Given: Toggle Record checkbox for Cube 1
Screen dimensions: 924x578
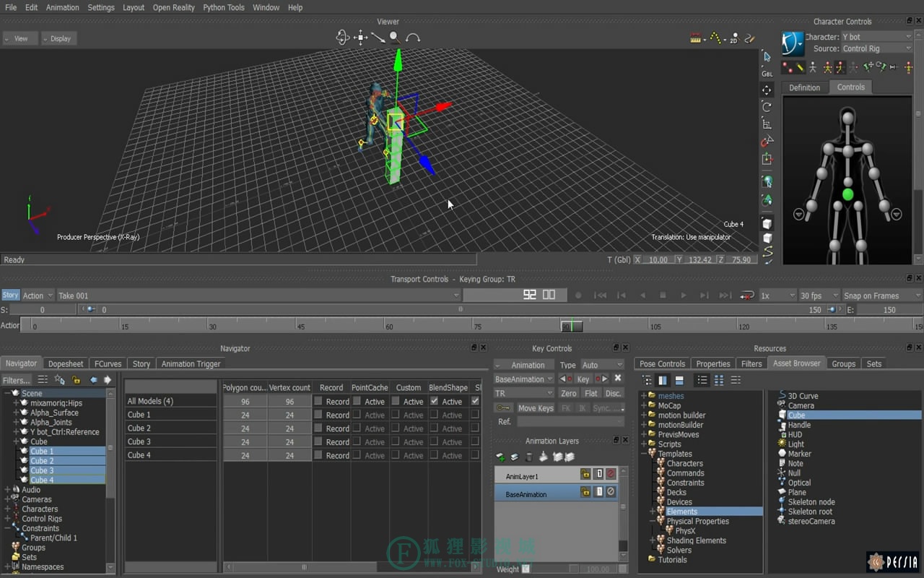Looking at the screenshot, I should coord(318,415).
